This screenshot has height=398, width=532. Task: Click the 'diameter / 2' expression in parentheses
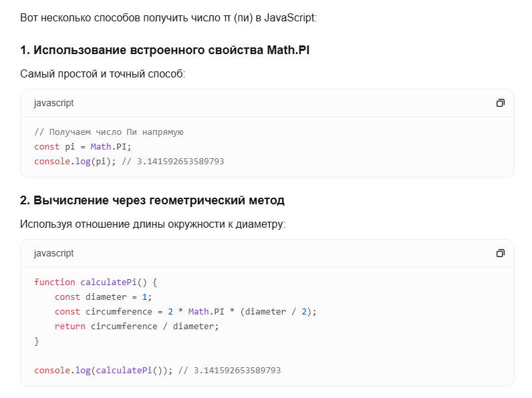275,311
